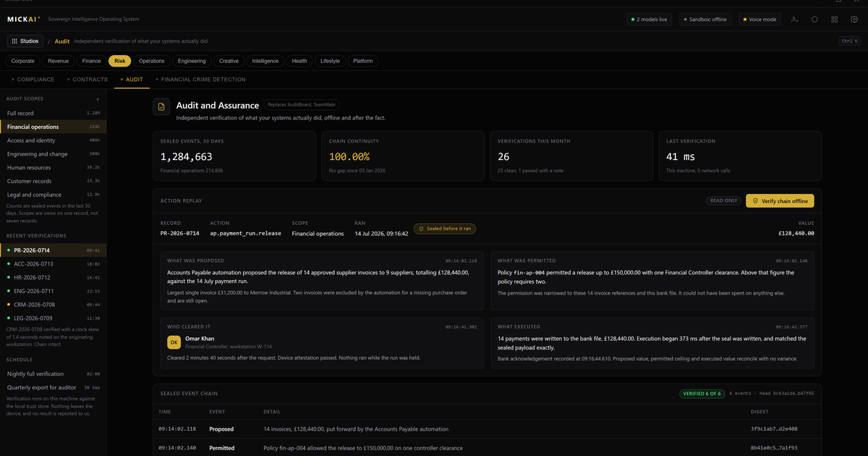Click digest 3f9c1ab7…d2e408
This screenshot has height=456, width=868.
click(775, 429)
